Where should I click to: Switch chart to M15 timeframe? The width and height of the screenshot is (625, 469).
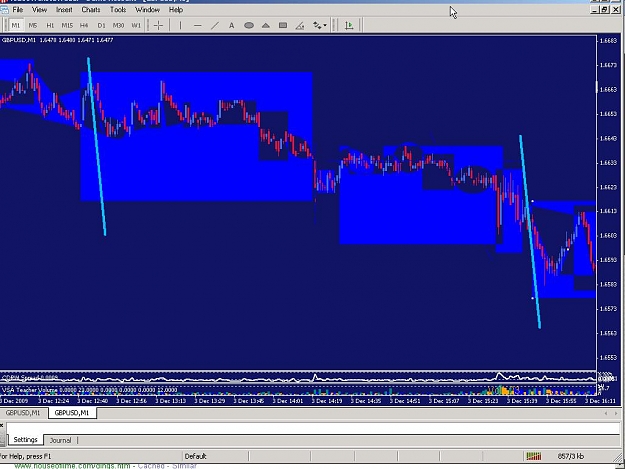pos(67,26)
